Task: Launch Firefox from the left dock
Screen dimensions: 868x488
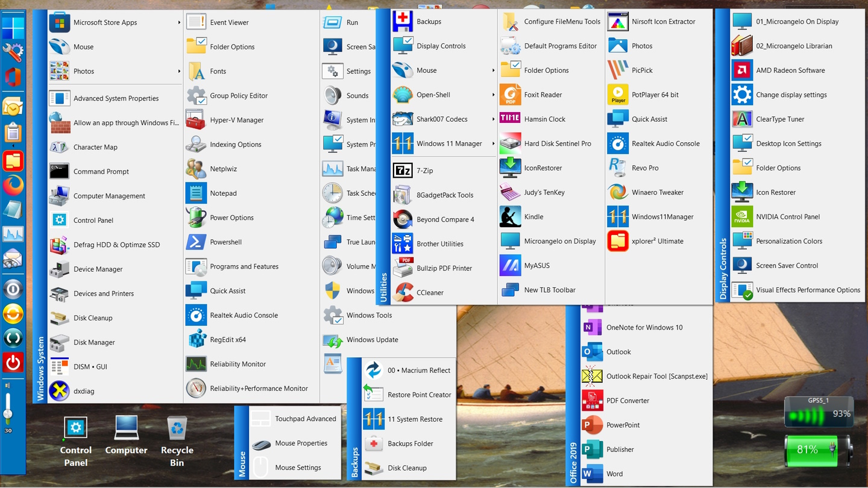Action: pos(13,185)
